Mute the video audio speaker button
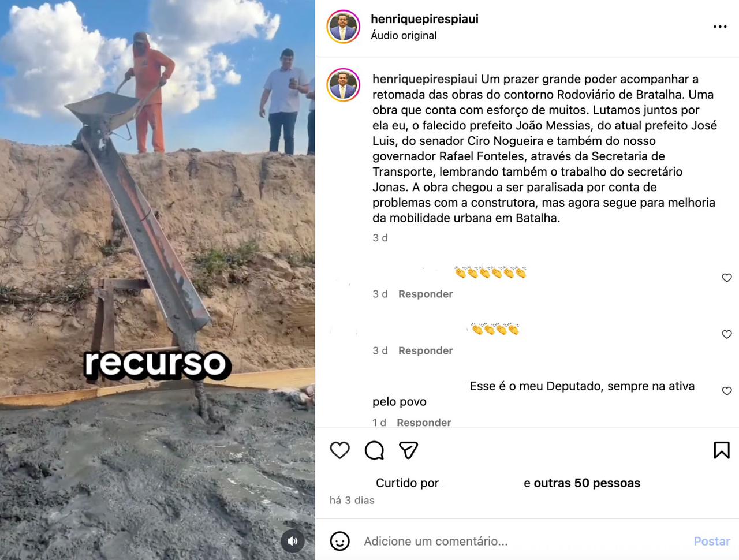 [x=293, y=541]
